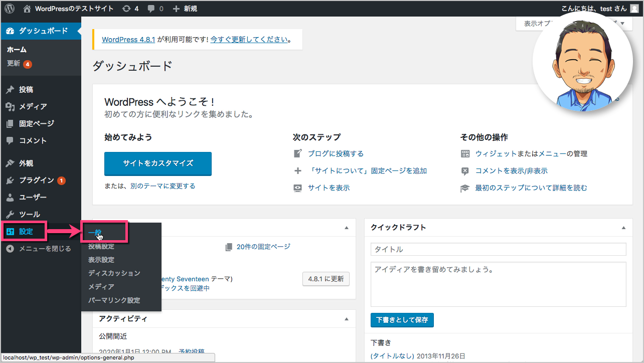Click the widgets grid icon by ウィジェット
Image resolution: width=644 pixels, height=363 pixels.
(x=465, y=154)
